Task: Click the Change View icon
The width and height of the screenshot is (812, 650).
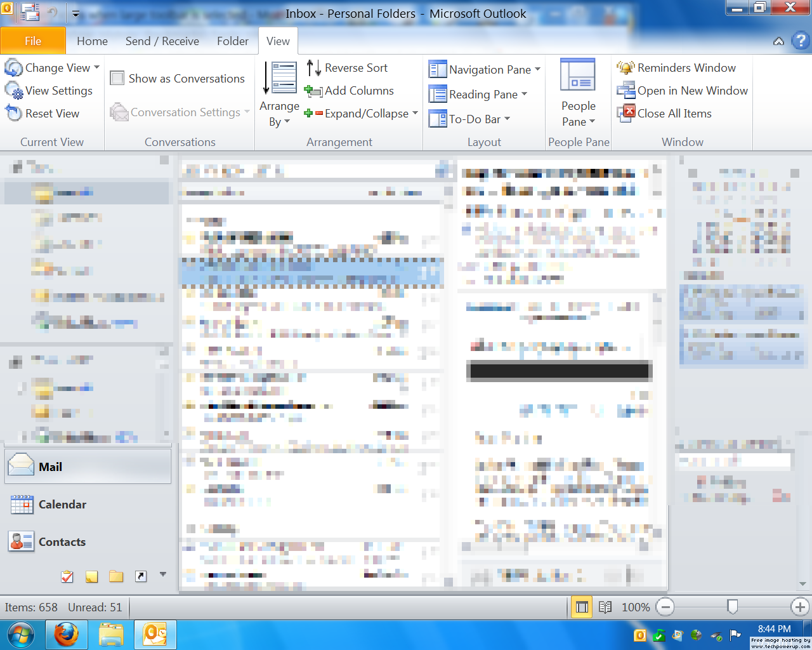Action: (x=13, y=68)
